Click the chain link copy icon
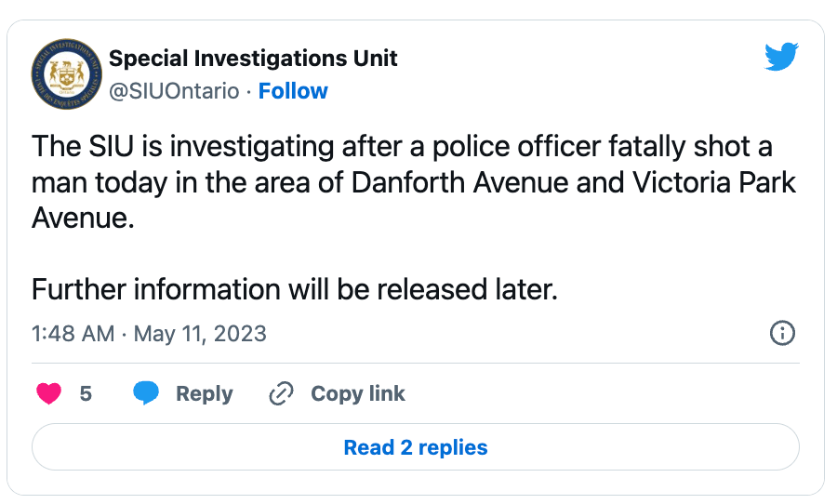The height and width of the screenshot is (504, 837). 281,393
